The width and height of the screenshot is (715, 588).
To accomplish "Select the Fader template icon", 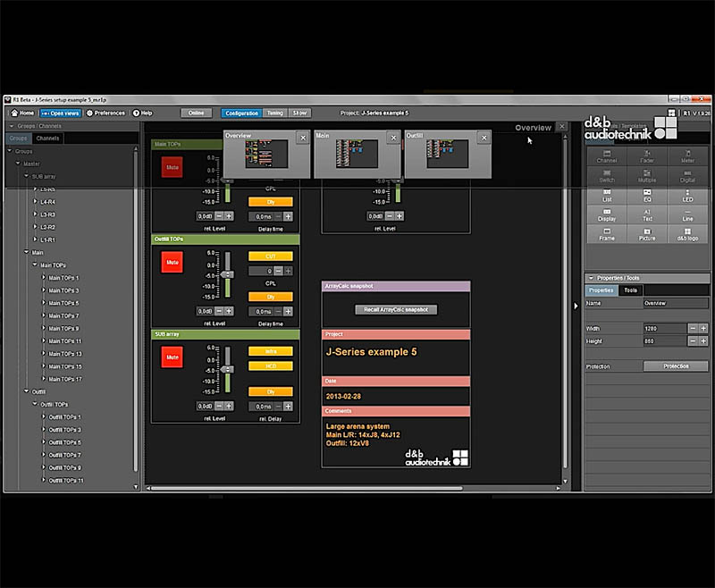I will click(x=646, y=156).
